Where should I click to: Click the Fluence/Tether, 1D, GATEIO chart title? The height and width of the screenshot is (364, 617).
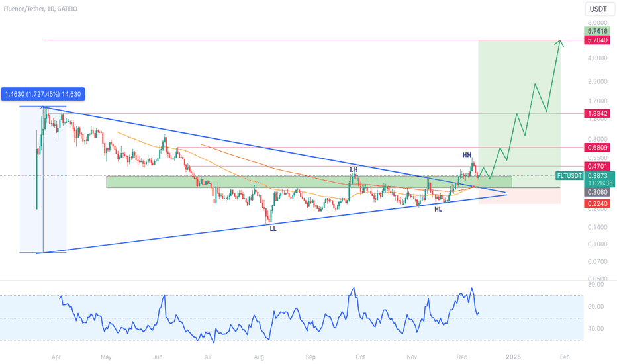tap(40, 9)
